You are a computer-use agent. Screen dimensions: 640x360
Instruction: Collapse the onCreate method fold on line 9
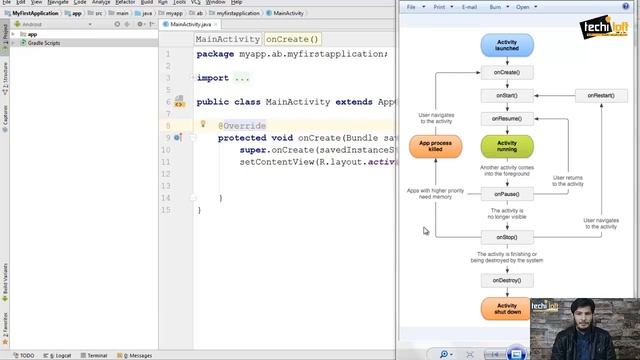coord(193,138)
